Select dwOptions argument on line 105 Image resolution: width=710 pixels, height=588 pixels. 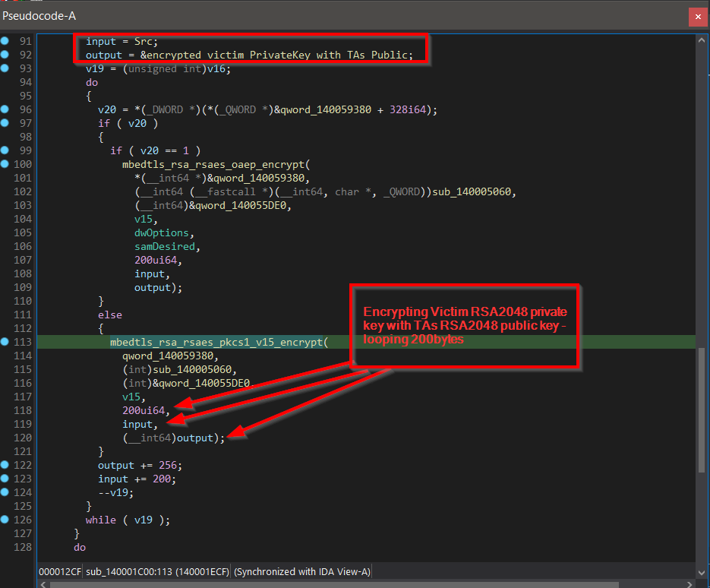click(161, 232)
